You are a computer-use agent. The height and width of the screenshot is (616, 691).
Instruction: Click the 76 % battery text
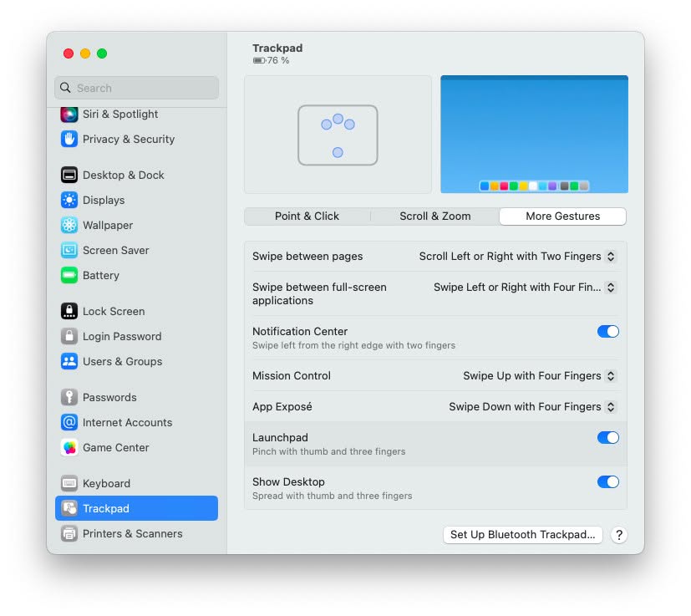278,60
